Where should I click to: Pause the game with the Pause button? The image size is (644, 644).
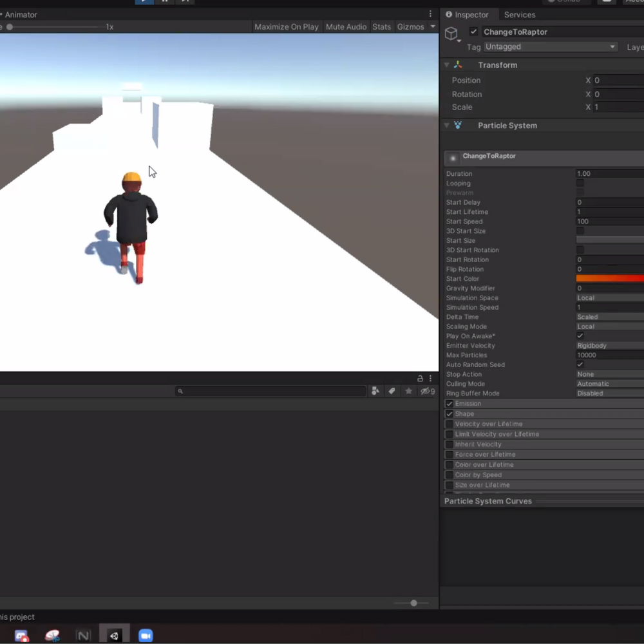[x=165, y=2]
